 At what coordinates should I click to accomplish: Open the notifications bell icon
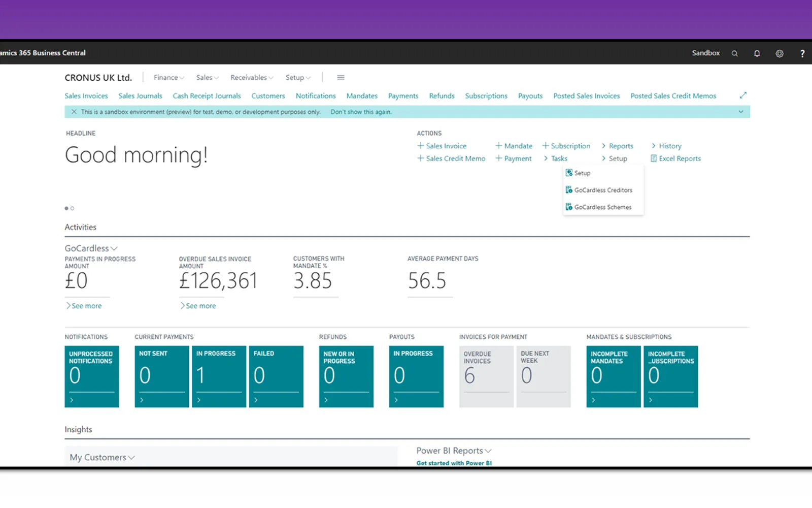(757, 53)
